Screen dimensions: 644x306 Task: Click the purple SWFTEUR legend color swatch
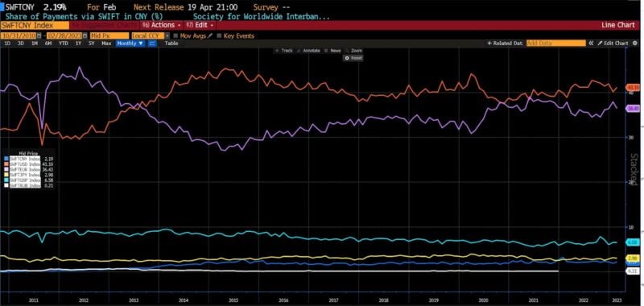tap(6, 169)
